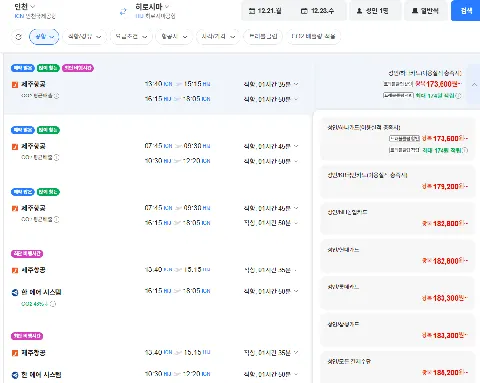The image size is (480, 383).
Task: Click CO2 info icon in highlighted top flight
Action: 56,96
